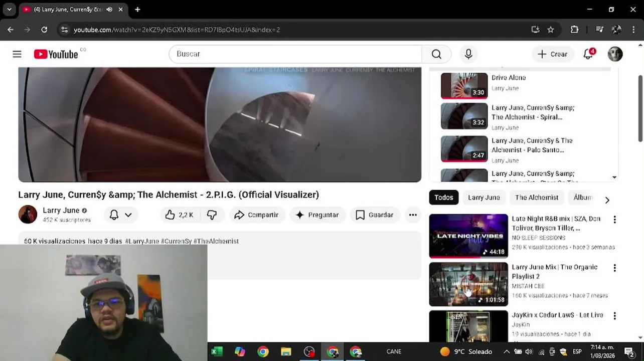Open the account avatar menu

pos(615,54)
